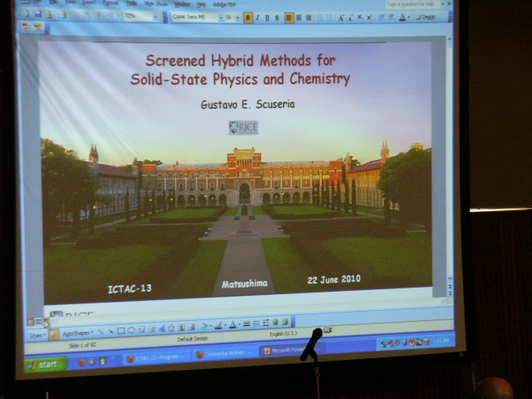Enable Center alignment for text
Image resolution: width=532 pixels, height=399 pixels.
click(299, 17)
